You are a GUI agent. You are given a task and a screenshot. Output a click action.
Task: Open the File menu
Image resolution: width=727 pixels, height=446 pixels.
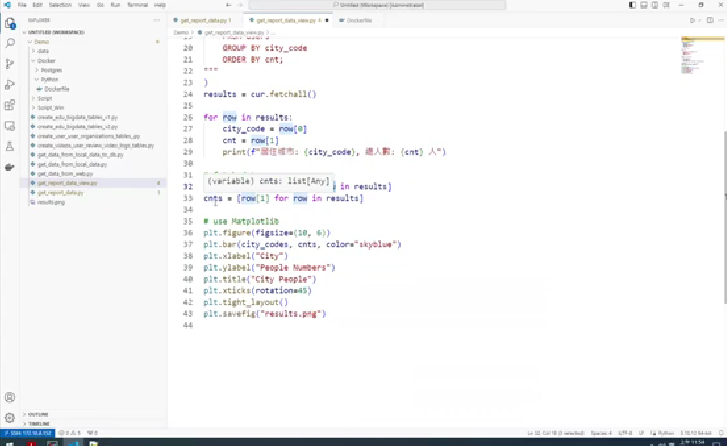click(22, 5)
